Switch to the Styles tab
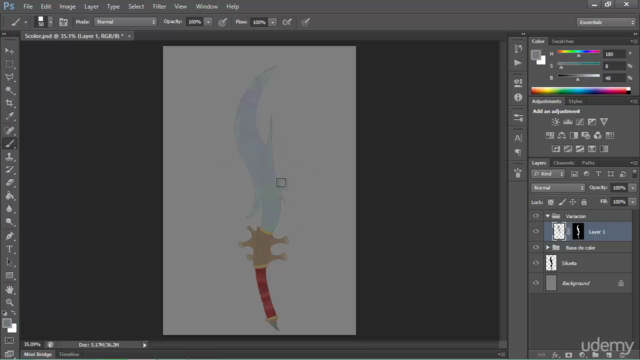The width and height of the screenshot is (640, 360). 575,101
